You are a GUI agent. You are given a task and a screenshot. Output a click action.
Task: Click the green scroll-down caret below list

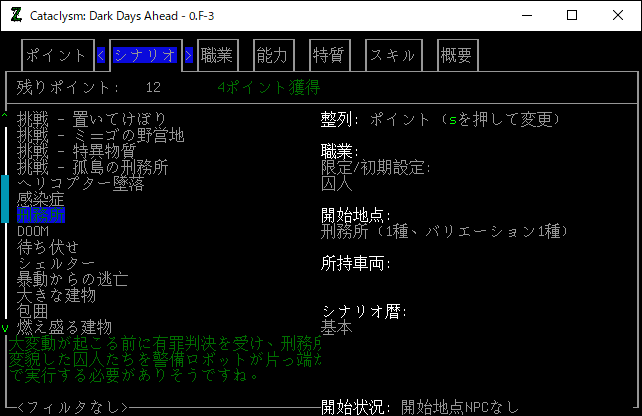5,328
